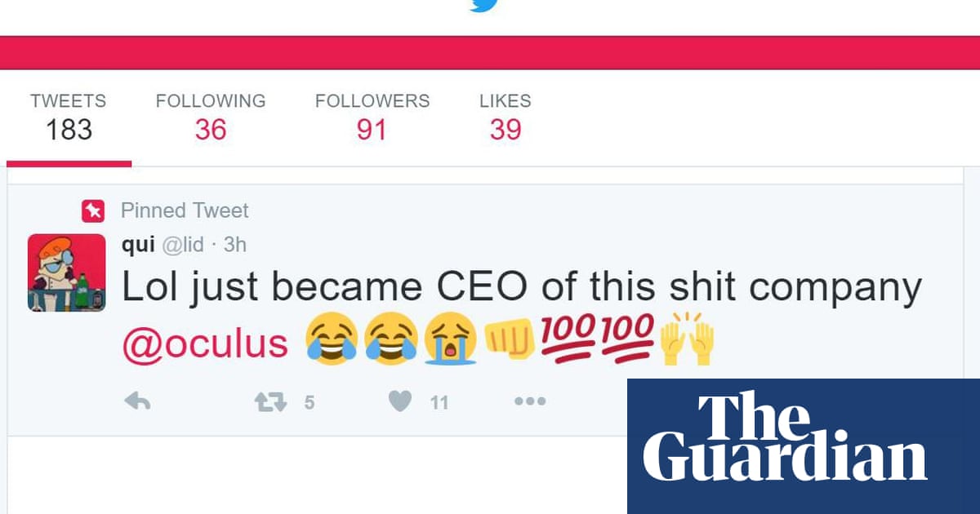The image size is (980, 514).
Task: Click the display name qui
Action: 138,244
